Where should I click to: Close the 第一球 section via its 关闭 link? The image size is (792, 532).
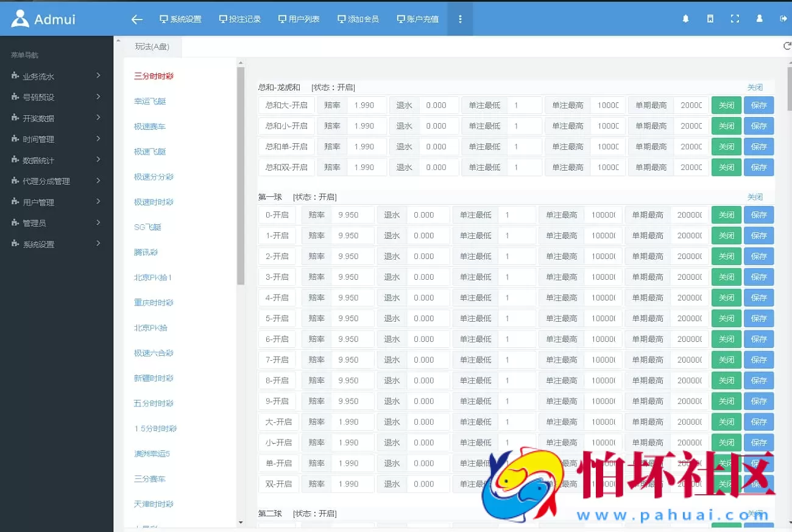click(755, 197)
